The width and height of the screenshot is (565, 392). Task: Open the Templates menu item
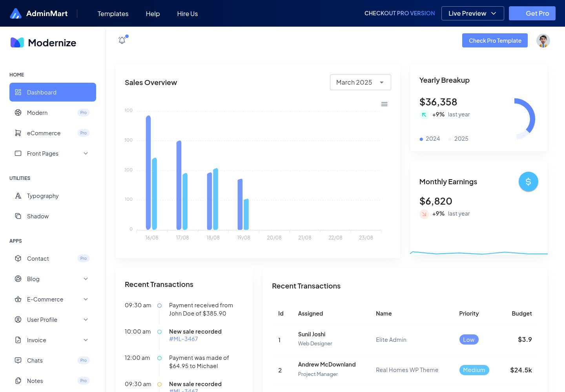pos(113,14)
